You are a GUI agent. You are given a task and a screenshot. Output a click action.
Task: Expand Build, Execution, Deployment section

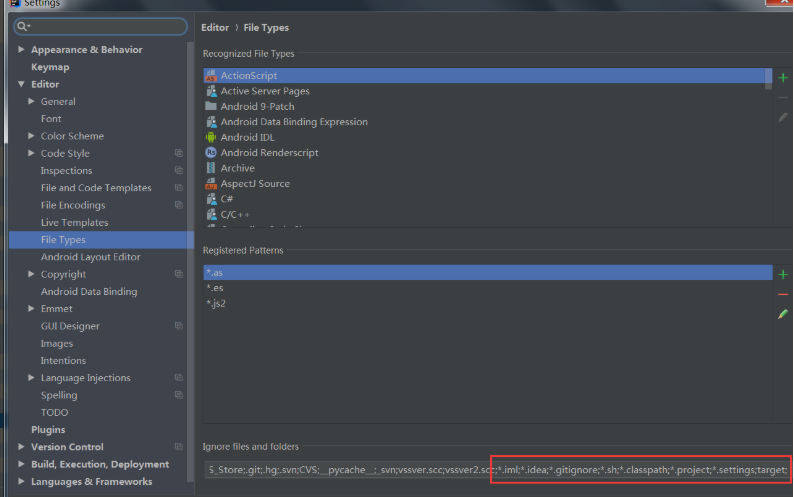click(x=21, y=464)
